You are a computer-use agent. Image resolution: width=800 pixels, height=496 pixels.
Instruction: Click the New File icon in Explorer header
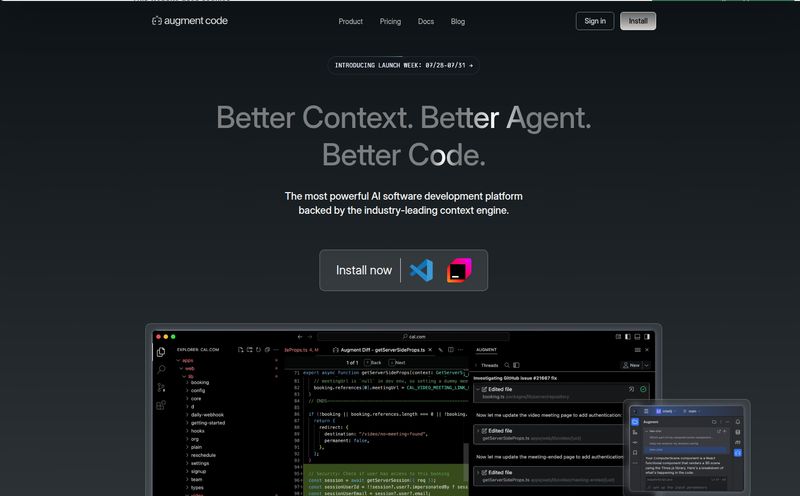coord(241,350)
